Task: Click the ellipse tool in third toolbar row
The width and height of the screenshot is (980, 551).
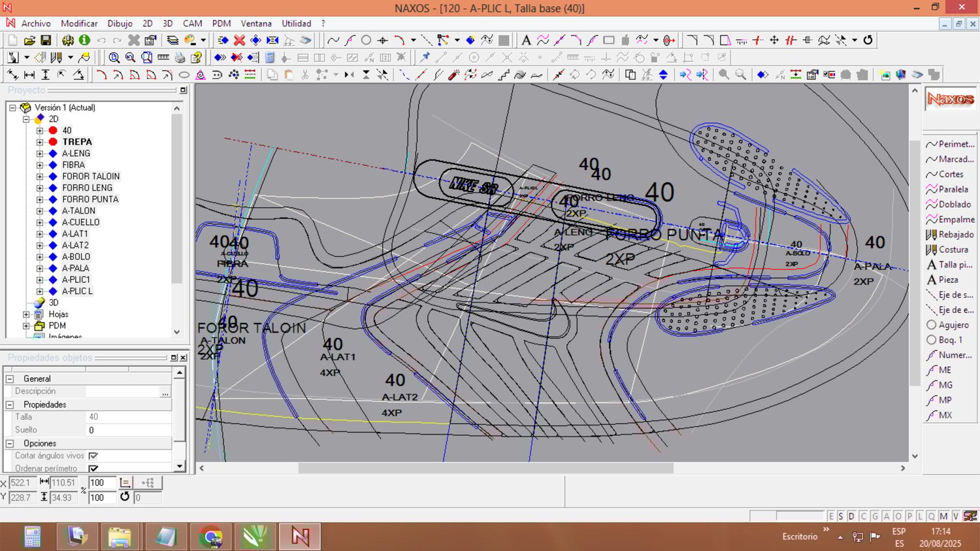Action: 184,75
